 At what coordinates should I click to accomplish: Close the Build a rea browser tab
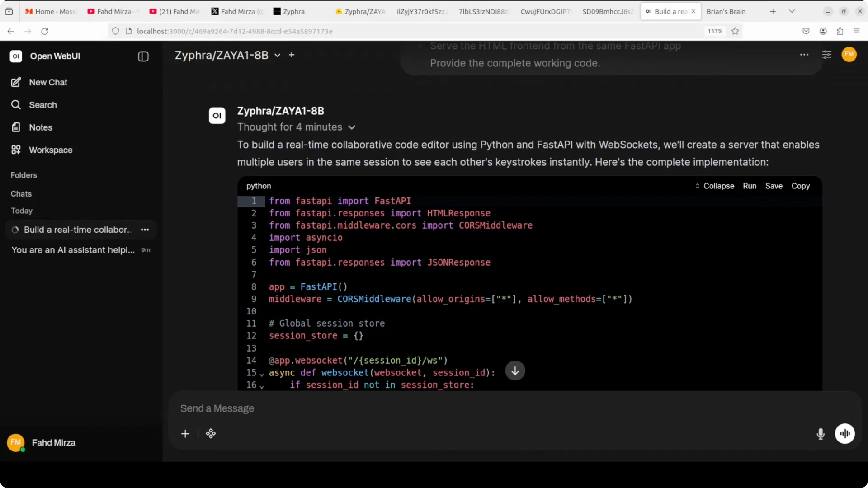(693, 11)
